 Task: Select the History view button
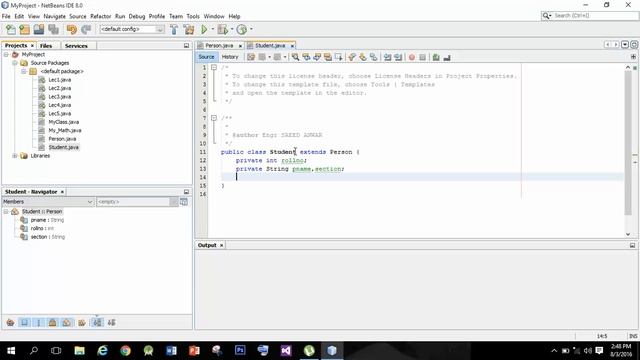pos(230,57)
